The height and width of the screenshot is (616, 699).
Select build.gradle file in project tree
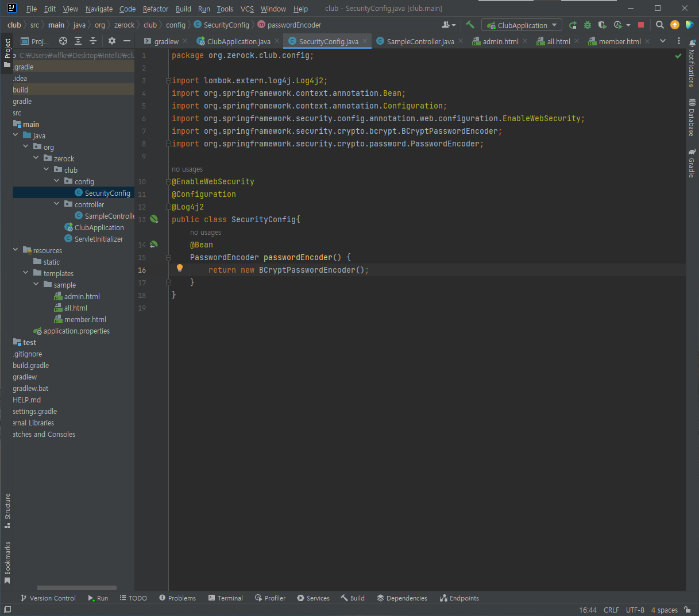click(x=31, y=366)
